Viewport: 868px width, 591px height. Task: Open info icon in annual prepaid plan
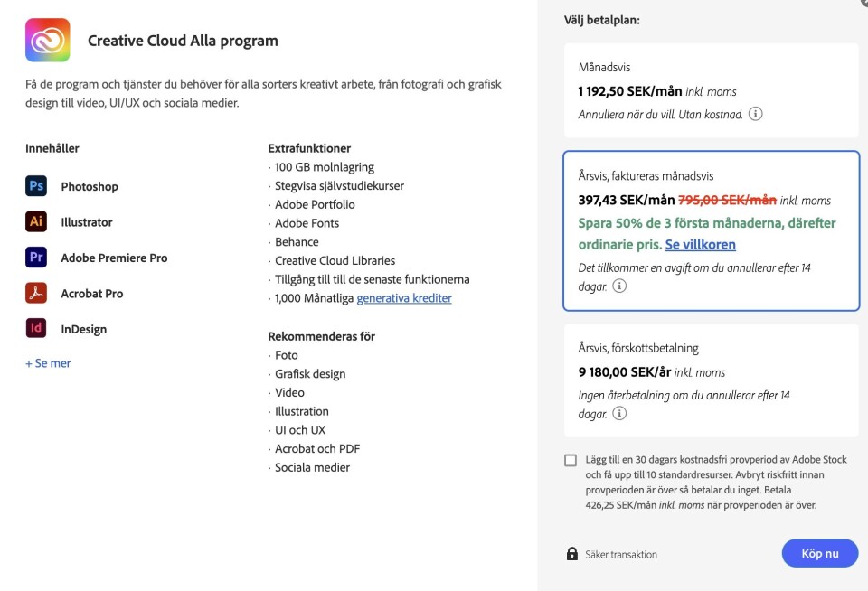619,413
